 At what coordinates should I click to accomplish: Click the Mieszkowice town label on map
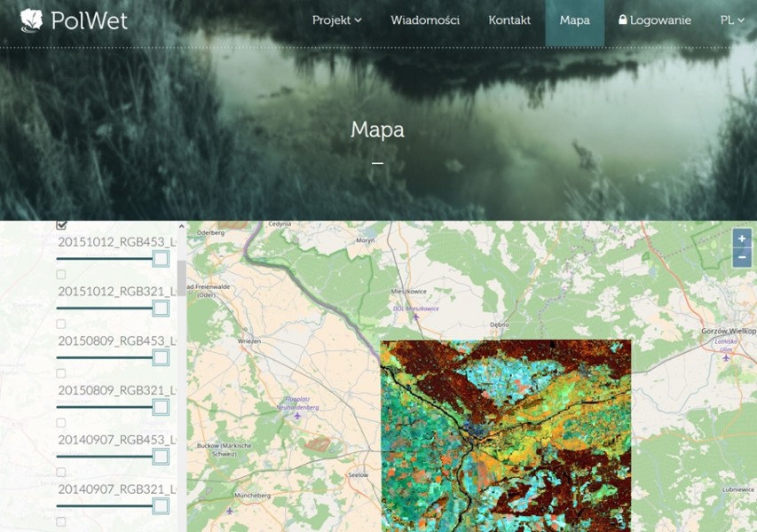point(409,292)
